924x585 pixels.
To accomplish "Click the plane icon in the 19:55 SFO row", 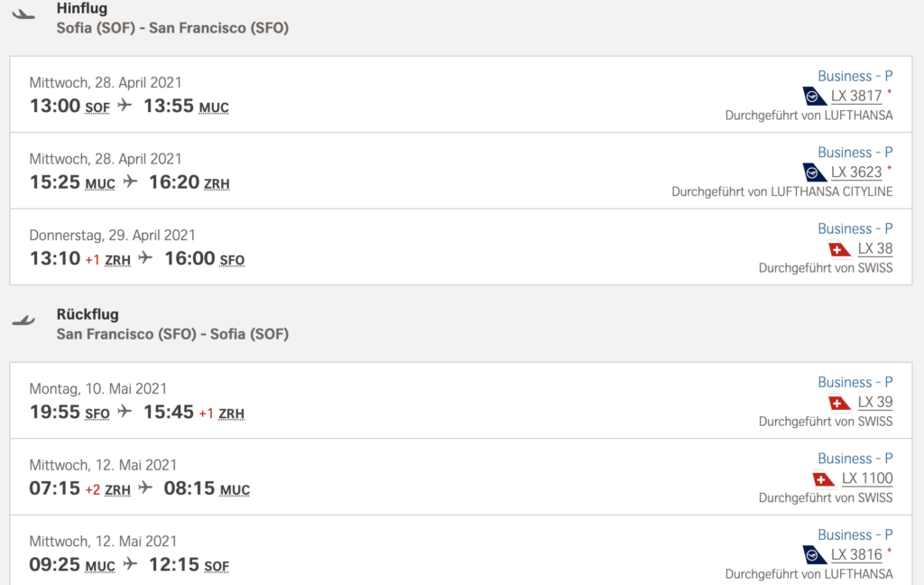I will [x=125, y=413].
